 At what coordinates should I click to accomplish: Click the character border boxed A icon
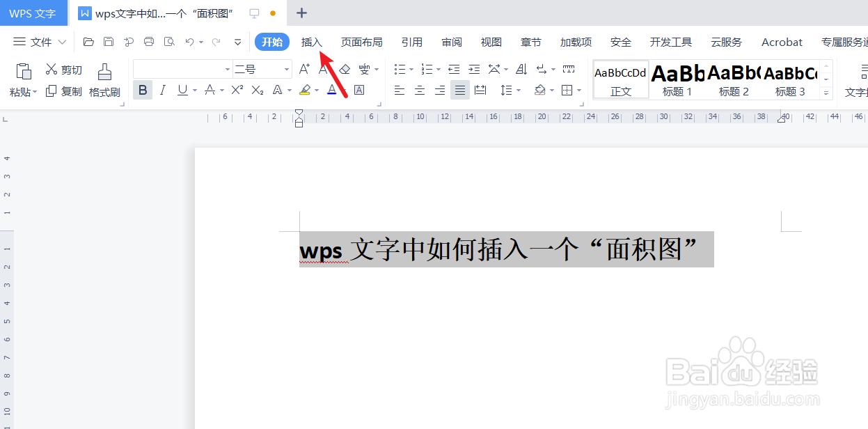point(359,90)
